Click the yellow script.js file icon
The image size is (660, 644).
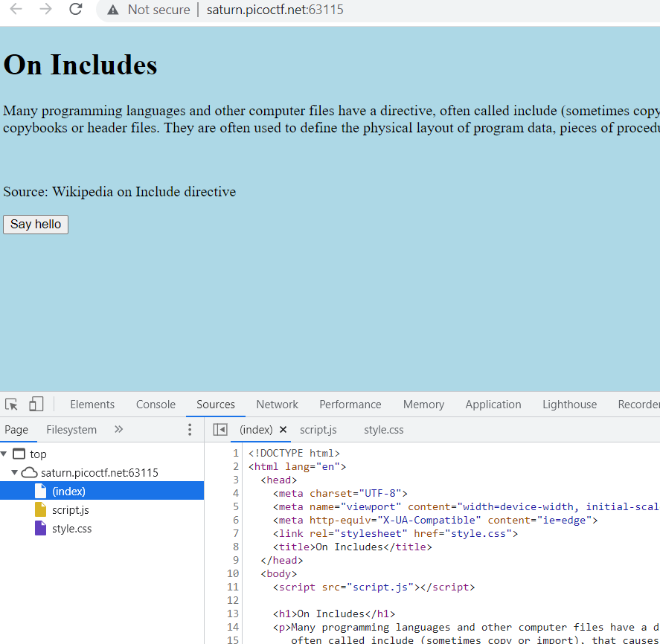(x=40, y=509)
